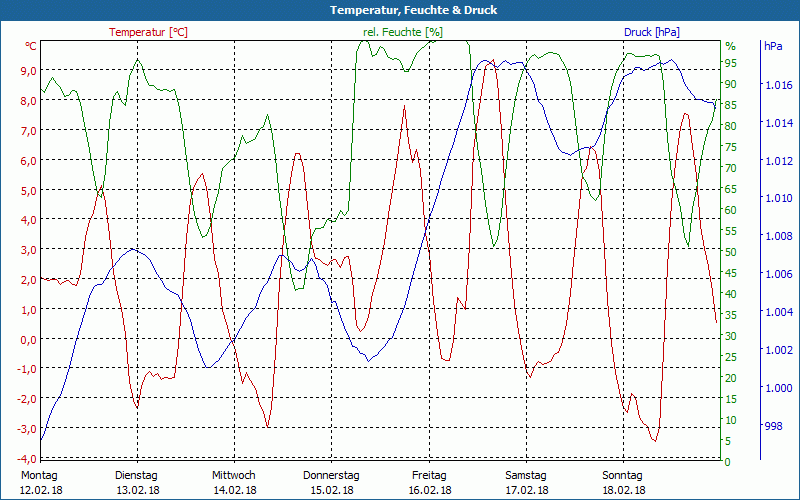Pick the 'Samstag 17.02.18' date label
The height and width of the screenshot is (500, 800).
pos(526,482)
